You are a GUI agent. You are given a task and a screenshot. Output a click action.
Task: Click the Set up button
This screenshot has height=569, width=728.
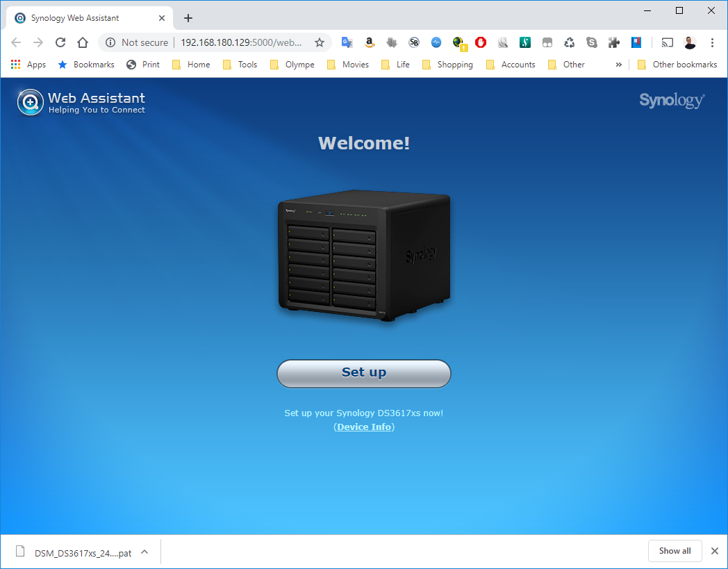click(363, 373)
